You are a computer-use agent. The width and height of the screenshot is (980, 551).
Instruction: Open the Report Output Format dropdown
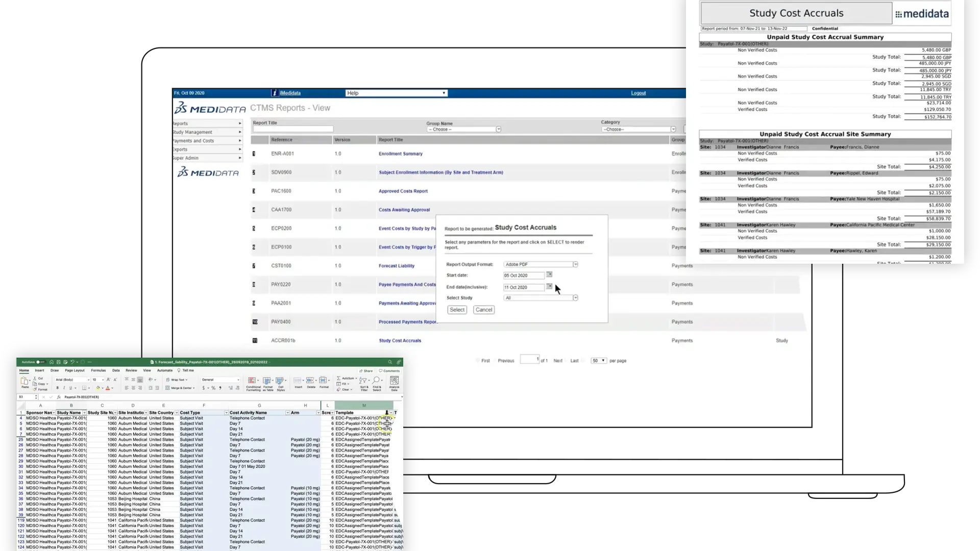tap(575, 265)
